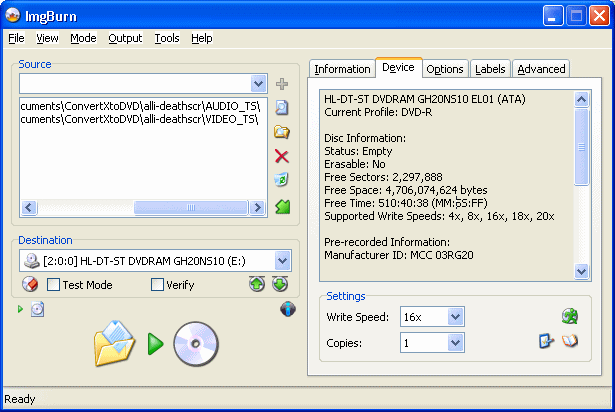The width and height of the screenshot is (615, 412).
Task: Open the Destination drive dropdown
Action: pos(282,261)
